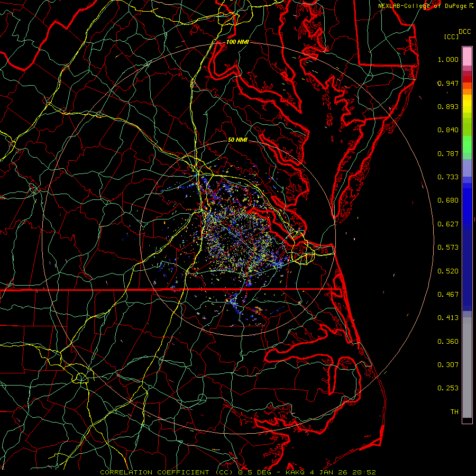This screenshot has width=476, height=476.
Task: Click the 0.733 scale value
Action: pos(448,177)
